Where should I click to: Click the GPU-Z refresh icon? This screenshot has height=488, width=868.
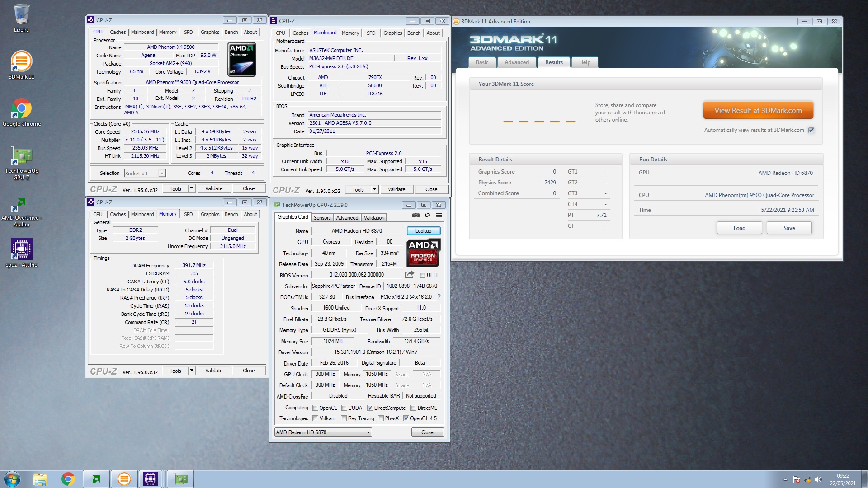pos(427,215)
